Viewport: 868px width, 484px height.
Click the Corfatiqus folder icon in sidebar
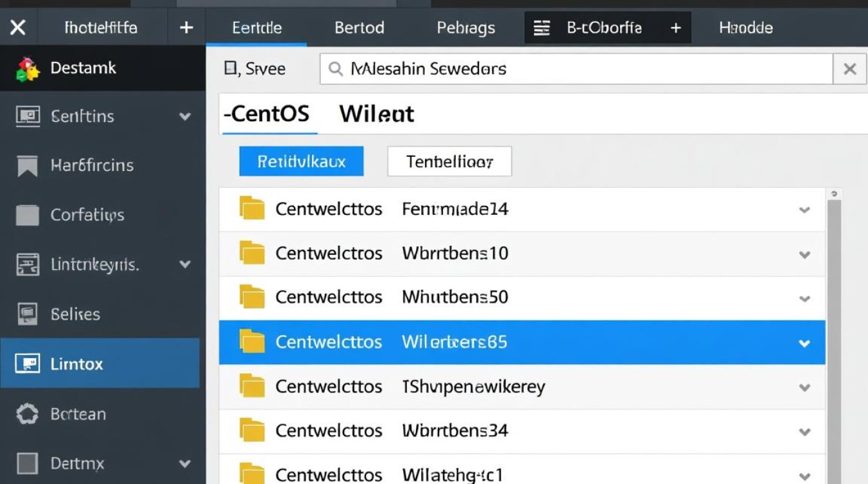[x=27, y=215]
